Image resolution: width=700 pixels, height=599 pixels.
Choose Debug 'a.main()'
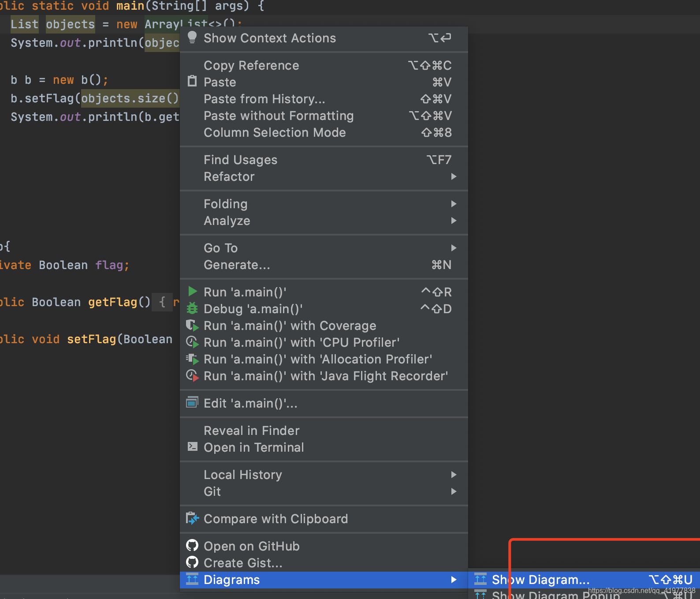[324, 309]
